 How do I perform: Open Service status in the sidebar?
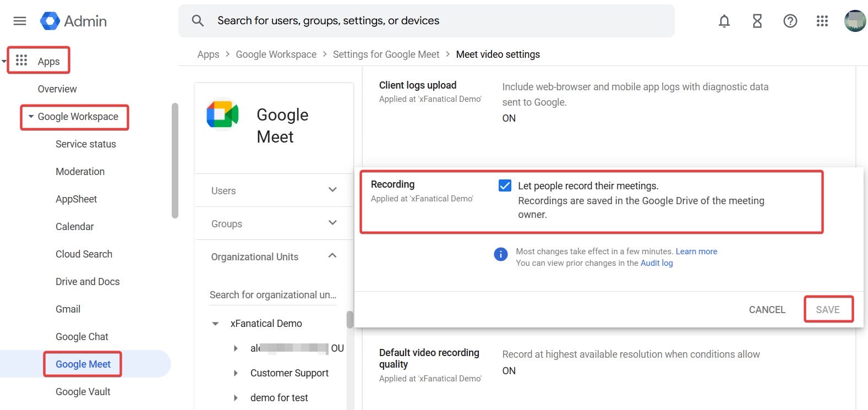[x=86, y=144]
